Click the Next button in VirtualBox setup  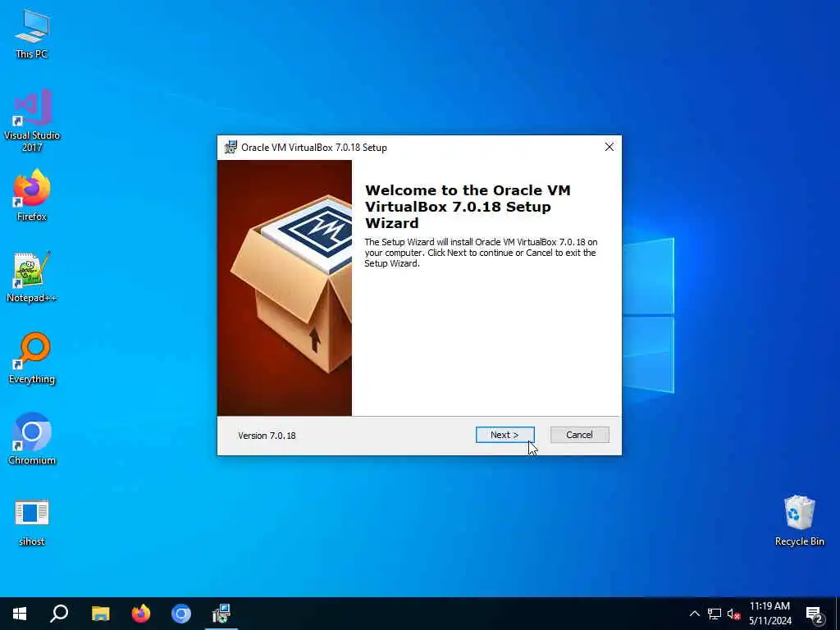point(504,435)
